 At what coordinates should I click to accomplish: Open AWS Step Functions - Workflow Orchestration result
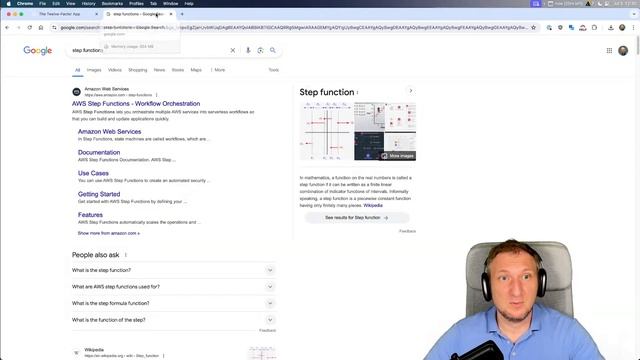point(136,104)
